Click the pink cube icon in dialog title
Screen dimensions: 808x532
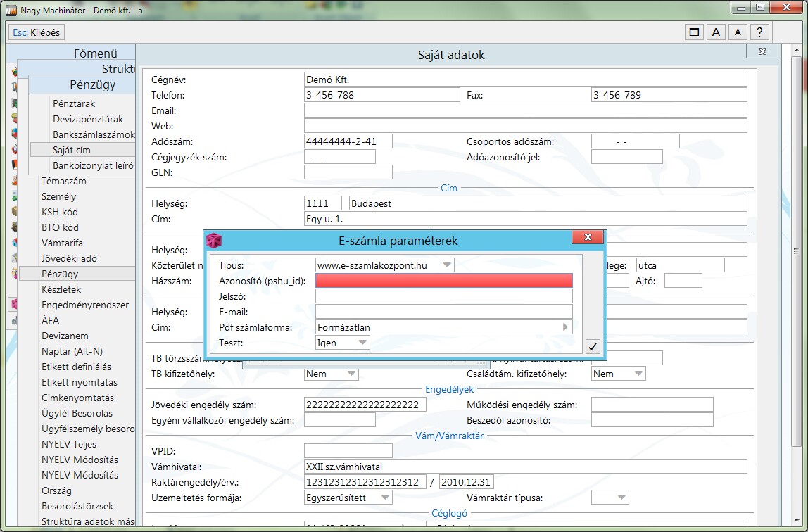pos(214,241)
